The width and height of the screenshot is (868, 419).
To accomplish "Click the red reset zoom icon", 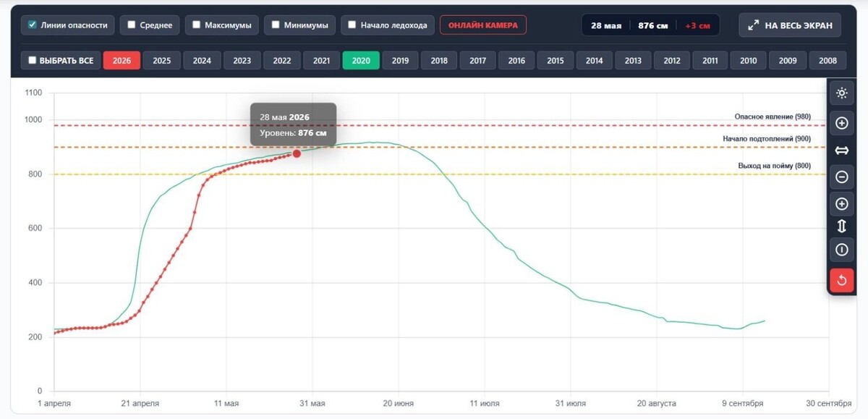I will click(842, 280).
